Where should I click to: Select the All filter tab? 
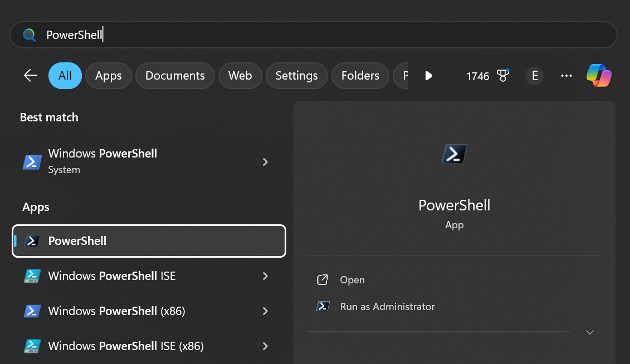pos(65,76)
